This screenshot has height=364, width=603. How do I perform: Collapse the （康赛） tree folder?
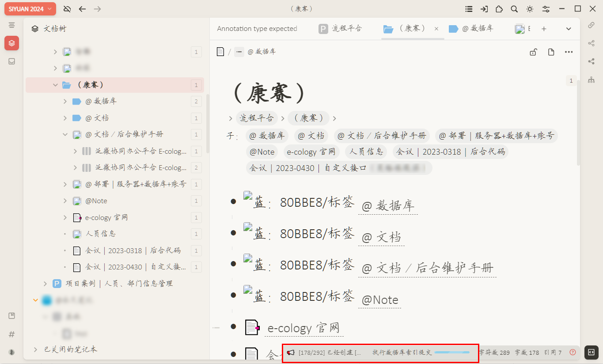point(55,85)
